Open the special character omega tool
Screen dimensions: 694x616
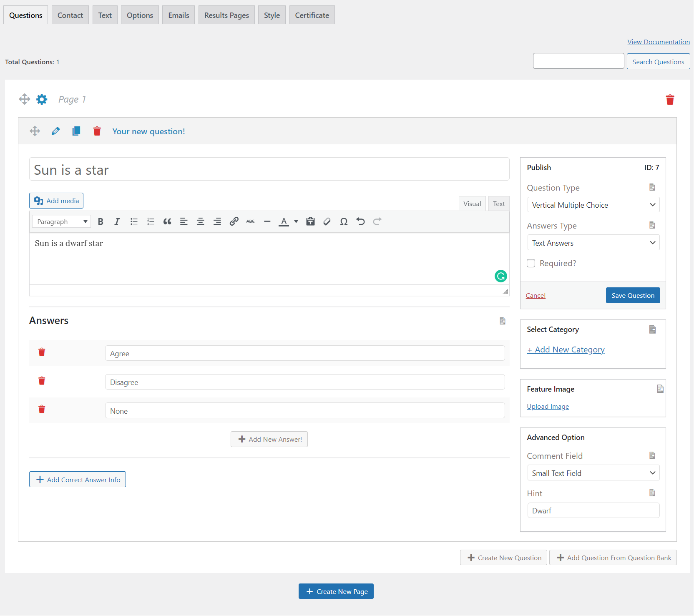coord(344,221)
